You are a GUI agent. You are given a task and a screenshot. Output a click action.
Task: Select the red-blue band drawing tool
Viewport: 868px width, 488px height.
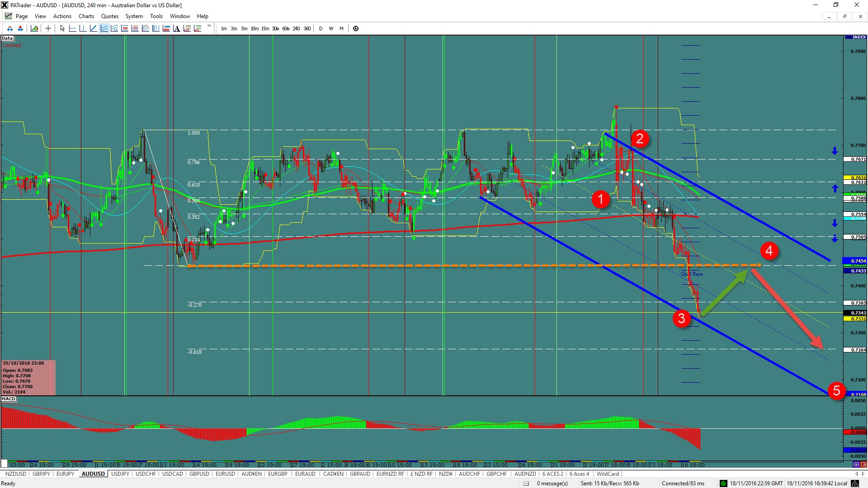click(x=166, y=28)
